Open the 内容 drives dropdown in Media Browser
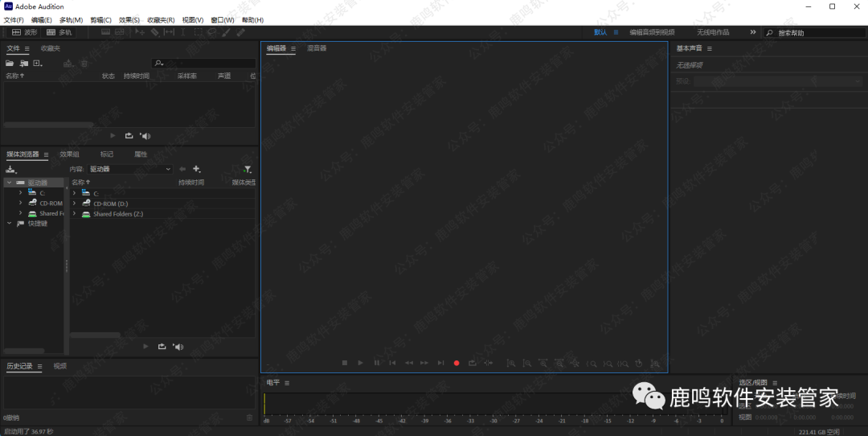Screen dimensions: 868x436 pos(130,169)
